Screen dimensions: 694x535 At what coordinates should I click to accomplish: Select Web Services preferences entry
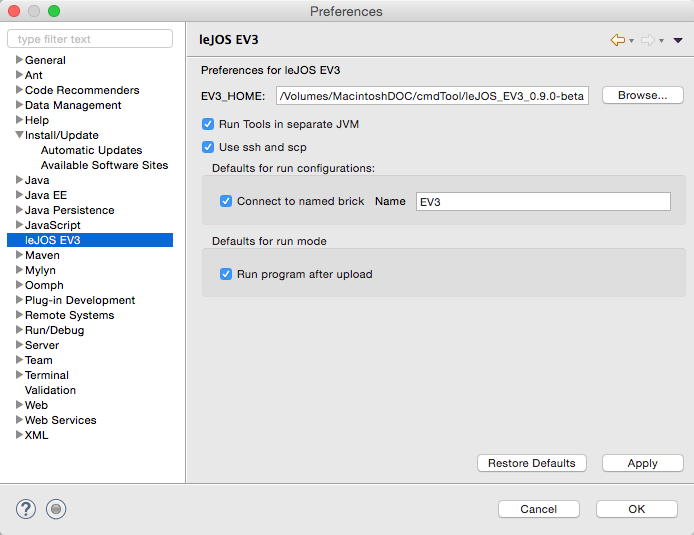coord(61,420)
